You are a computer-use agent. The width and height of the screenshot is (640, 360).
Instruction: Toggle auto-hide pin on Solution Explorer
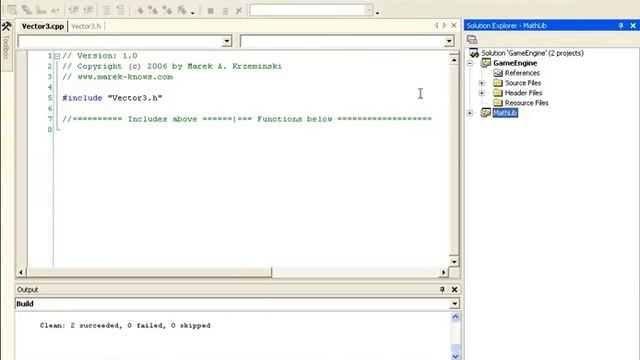click(x=621, y=25)
